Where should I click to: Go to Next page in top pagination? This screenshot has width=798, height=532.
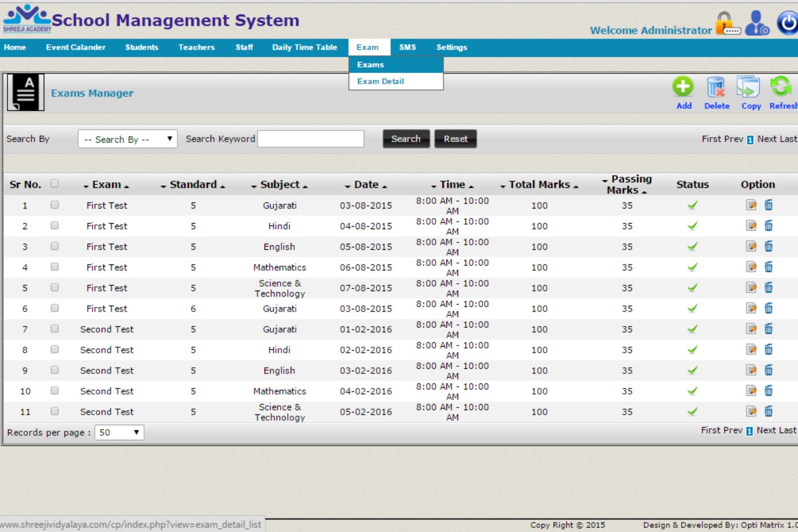[767, 139]
